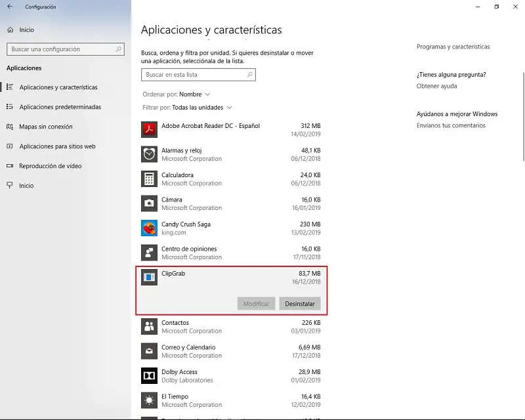
Task: Open Programas y características link
Action: (453, 47)
